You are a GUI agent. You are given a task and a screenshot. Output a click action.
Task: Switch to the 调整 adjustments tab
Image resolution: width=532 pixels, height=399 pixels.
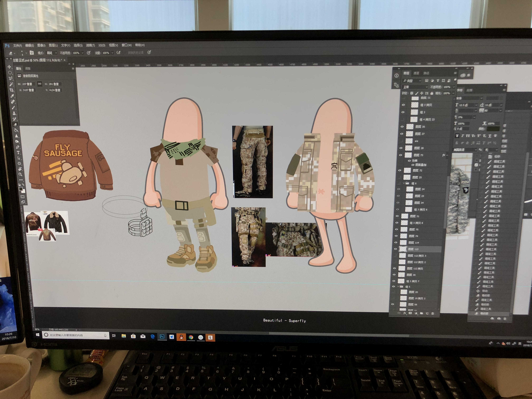[x=28, y=68]
